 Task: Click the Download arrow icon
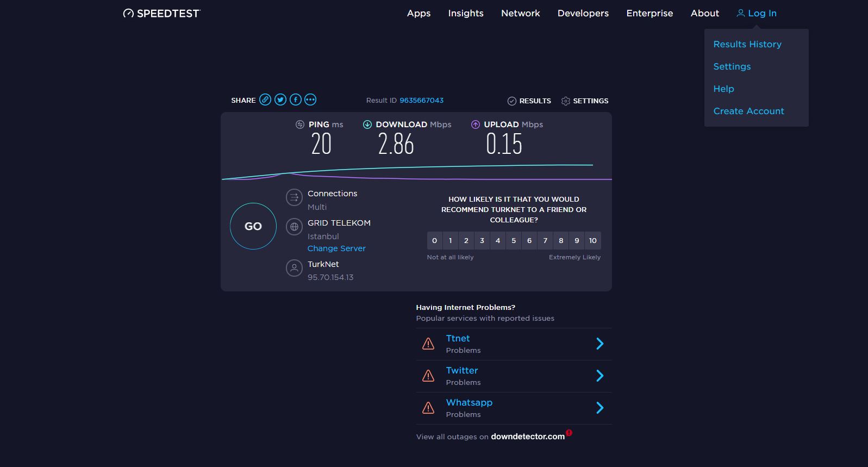click(x=367, y=124)
